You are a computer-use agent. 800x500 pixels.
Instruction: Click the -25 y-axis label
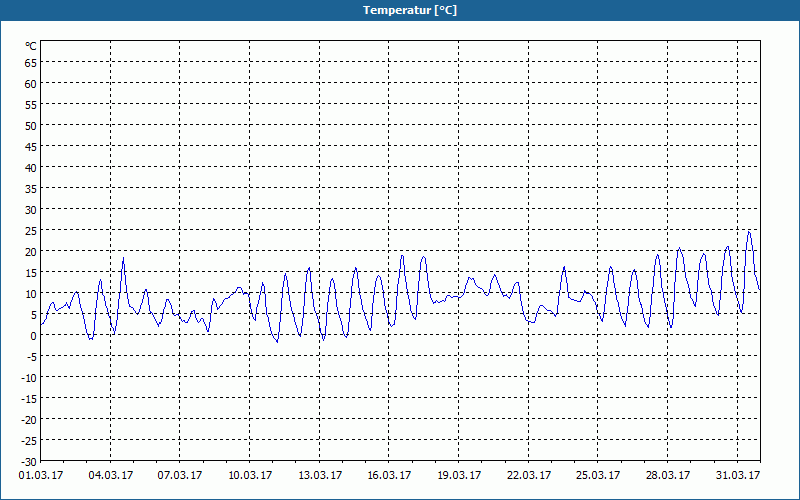tap(29, 440)
